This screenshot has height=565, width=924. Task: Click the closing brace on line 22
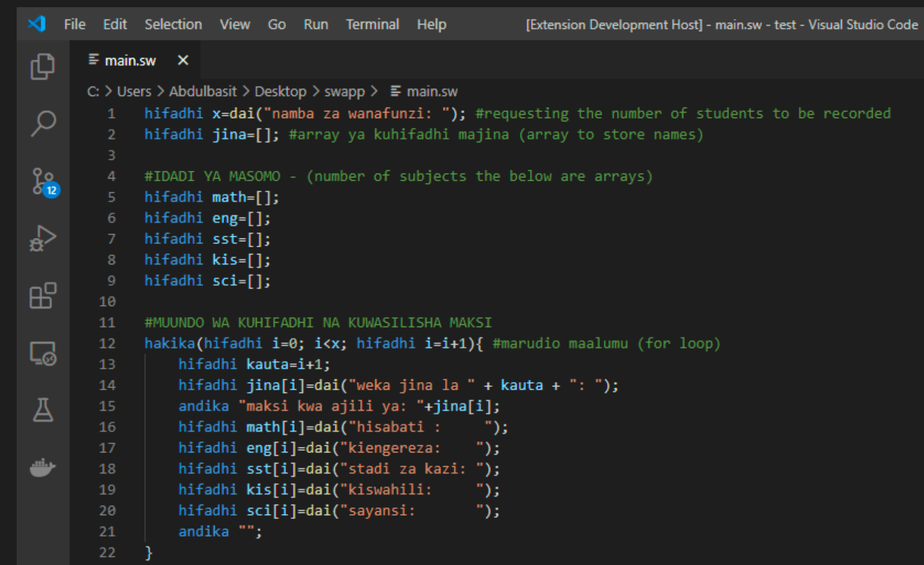(148, 553)
